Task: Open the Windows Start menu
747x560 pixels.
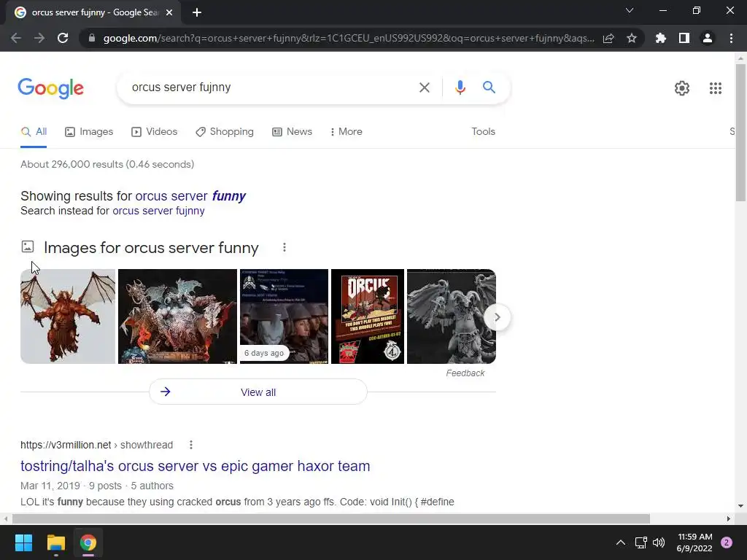Action: point(23,542)
